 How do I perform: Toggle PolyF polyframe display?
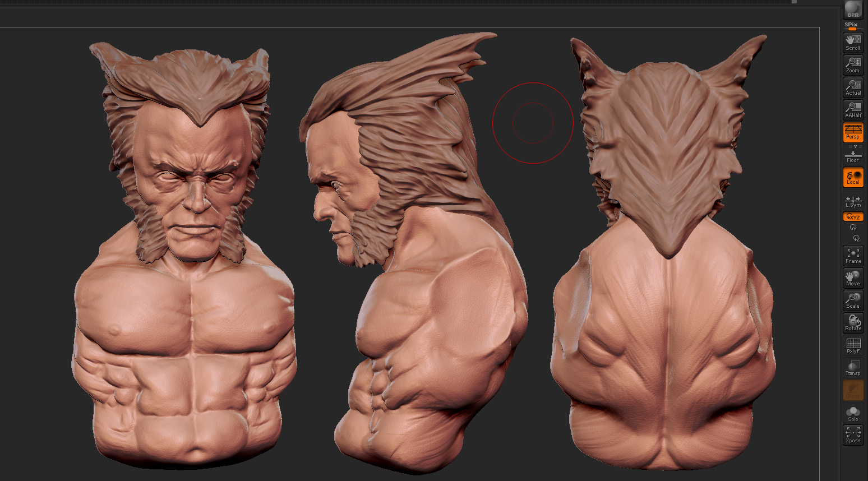point(853,345)
